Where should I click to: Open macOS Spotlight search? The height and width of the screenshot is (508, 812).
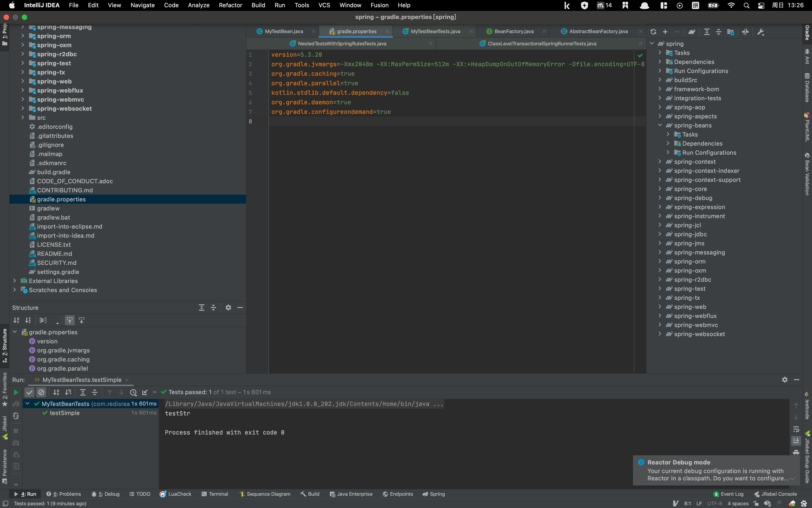click(x=746, y=5)
